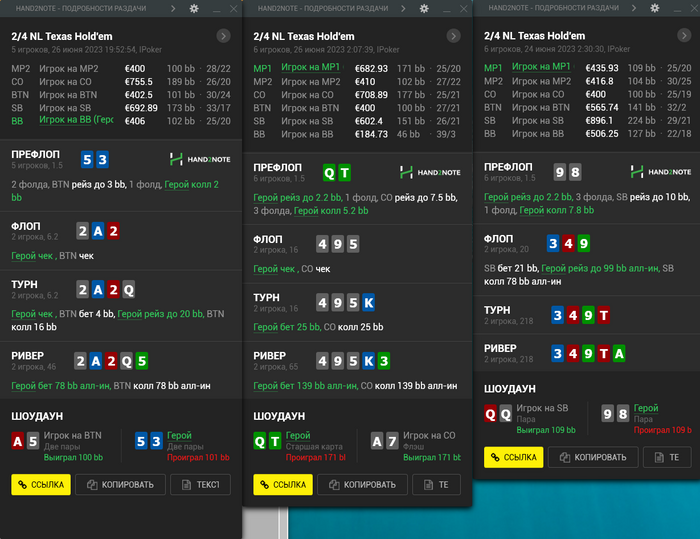700x539 pixels.
Task: Click 'Выиграл 100 bb' result text
Action: (73, 457)
